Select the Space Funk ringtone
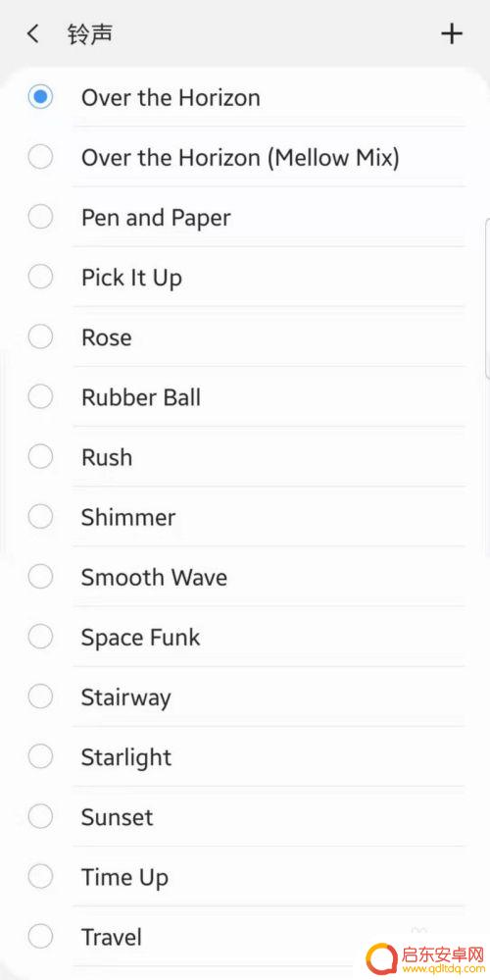Screen dimensions: 490x980 click(x=245, y=638)
